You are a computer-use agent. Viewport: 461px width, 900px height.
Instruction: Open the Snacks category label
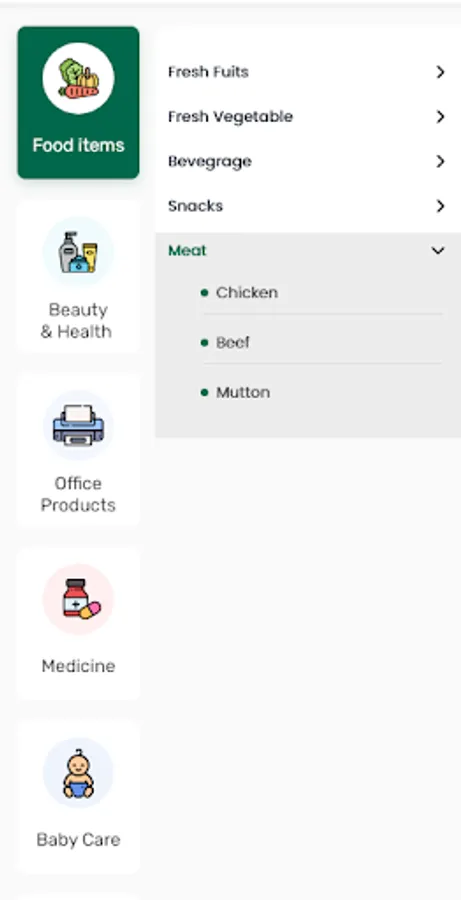[195, 206]
